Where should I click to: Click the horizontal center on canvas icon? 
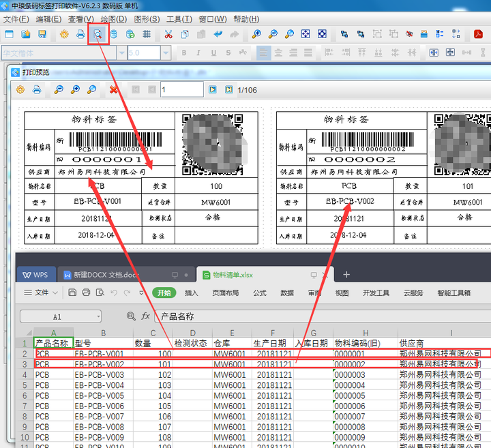tap(434, 53)
